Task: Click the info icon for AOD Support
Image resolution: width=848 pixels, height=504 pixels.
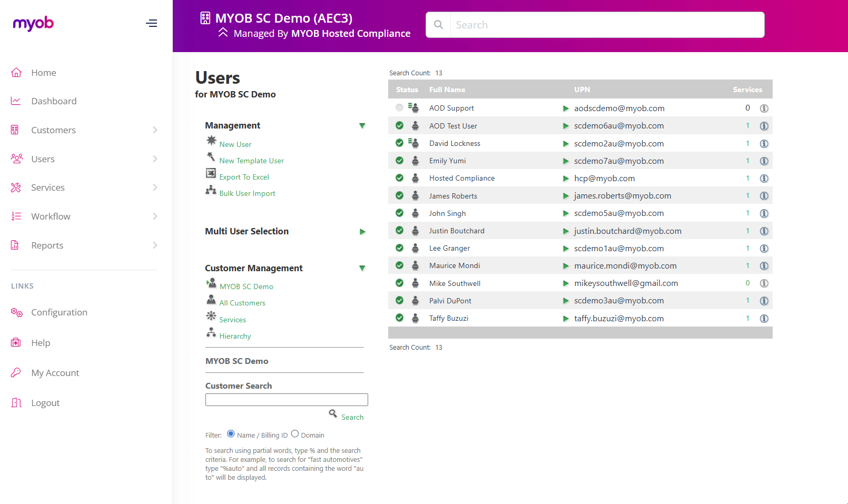Action: [764, 108]
